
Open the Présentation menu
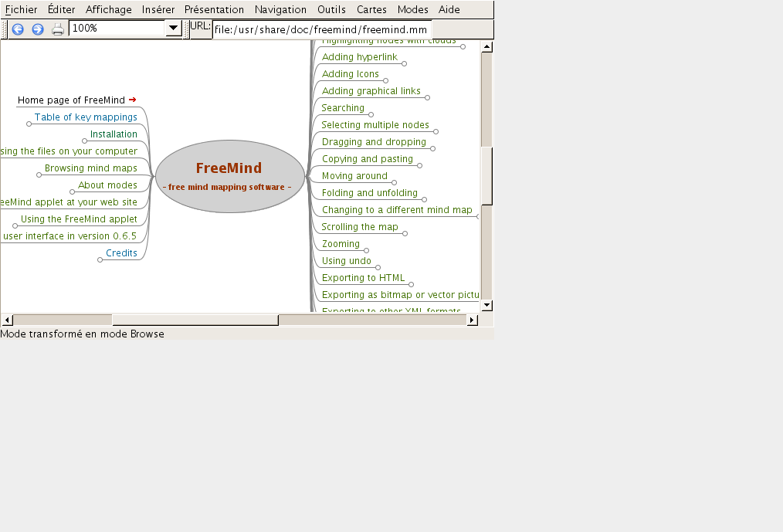(x=214, y=9)
